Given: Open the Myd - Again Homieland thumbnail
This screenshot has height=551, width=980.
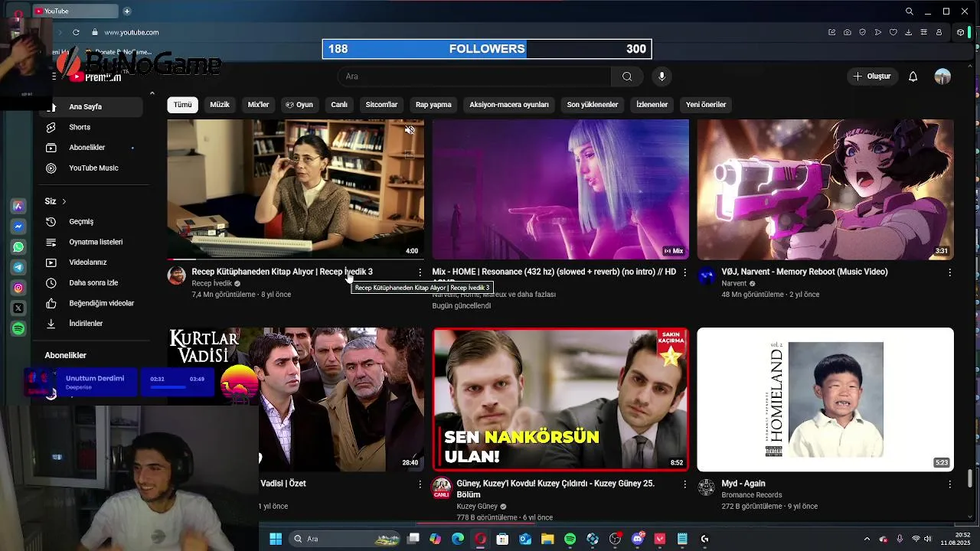Looking at the screenshot, I should click(825, 399).
